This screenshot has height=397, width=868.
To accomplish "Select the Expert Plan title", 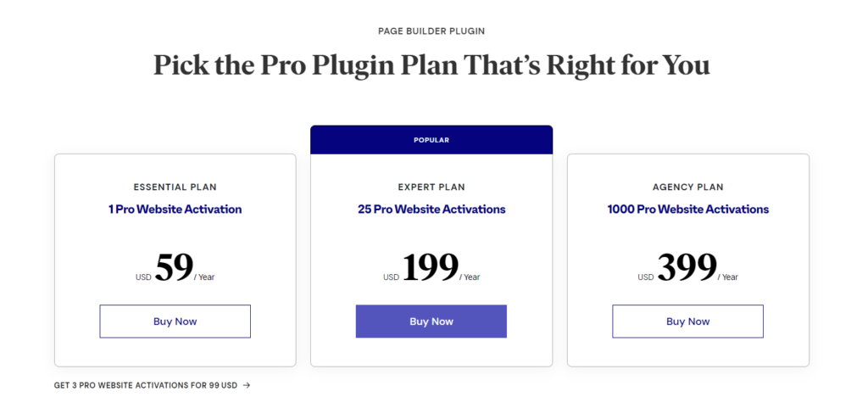I will click(431, 187).
